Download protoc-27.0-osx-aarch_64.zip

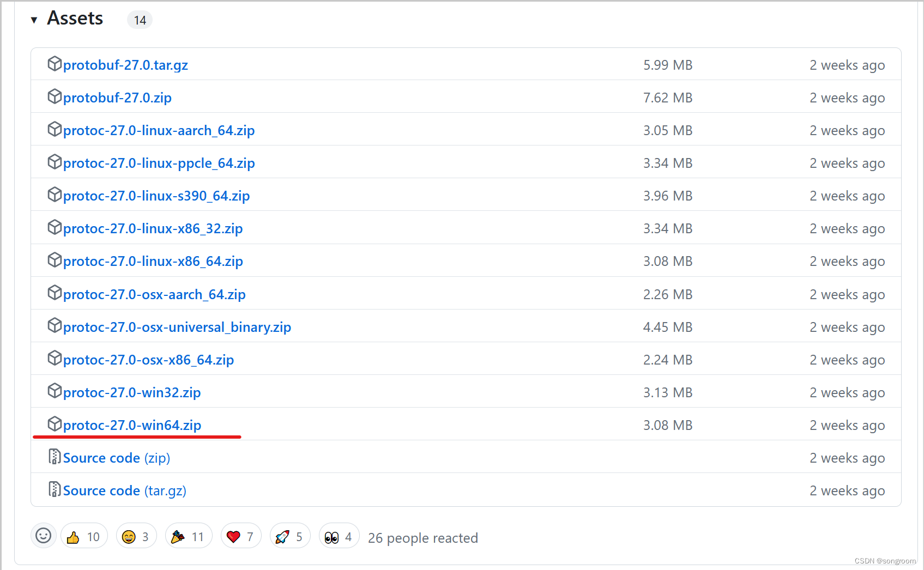pos(154,295)
